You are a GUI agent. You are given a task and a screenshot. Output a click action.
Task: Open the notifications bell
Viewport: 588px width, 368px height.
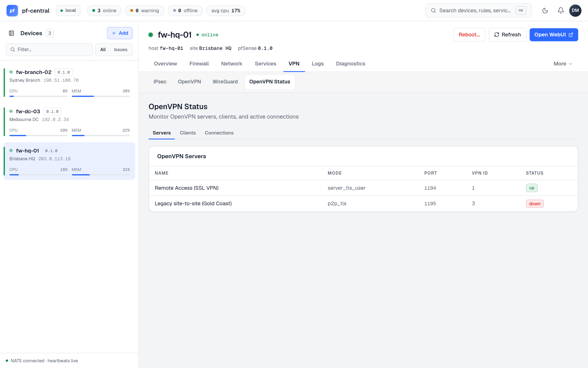(x=561, y=10)
